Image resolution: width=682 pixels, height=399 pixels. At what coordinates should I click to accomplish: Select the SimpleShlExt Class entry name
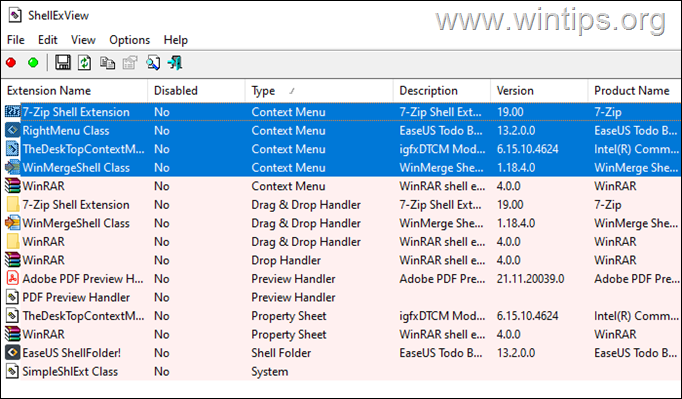pyautogui.click(x=70, y=372)
